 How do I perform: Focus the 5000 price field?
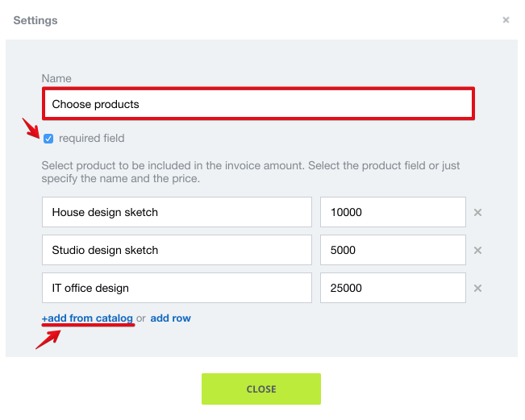(x=393, y=250)
